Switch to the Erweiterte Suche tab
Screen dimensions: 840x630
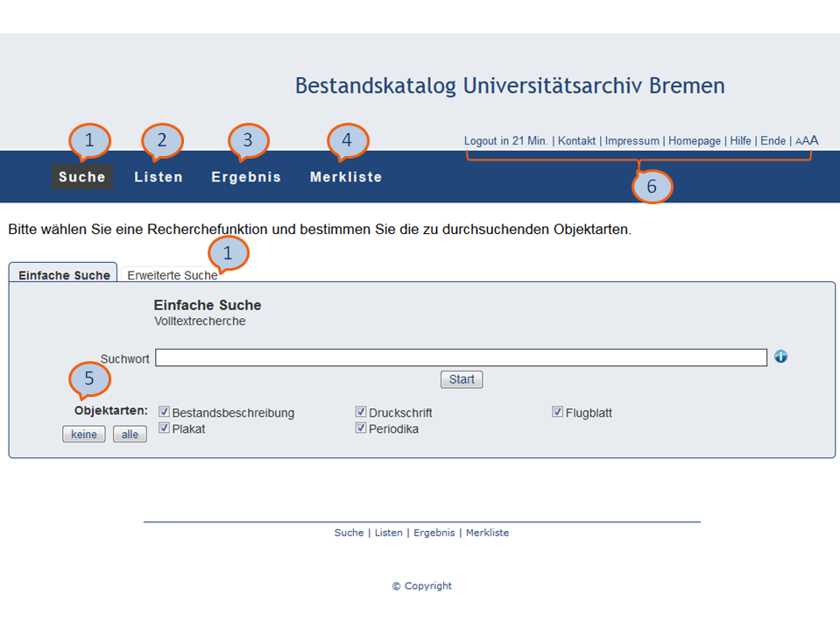tap(173, 275)
